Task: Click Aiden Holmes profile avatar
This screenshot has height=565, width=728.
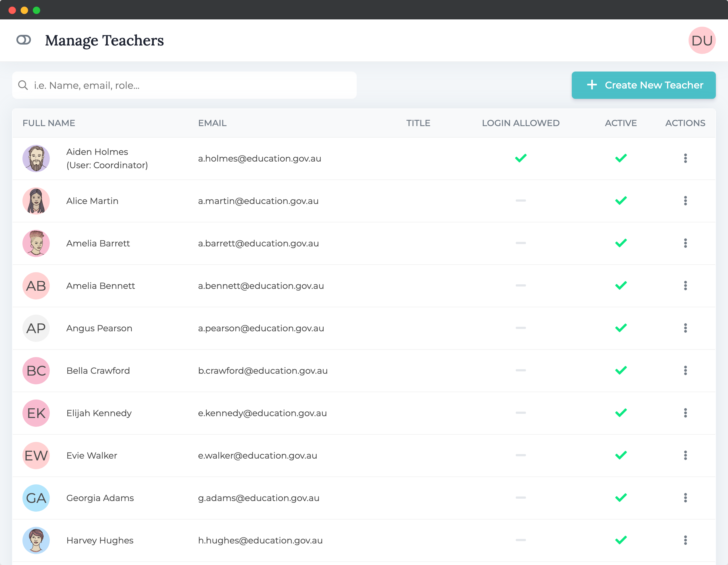Action: 36,158
